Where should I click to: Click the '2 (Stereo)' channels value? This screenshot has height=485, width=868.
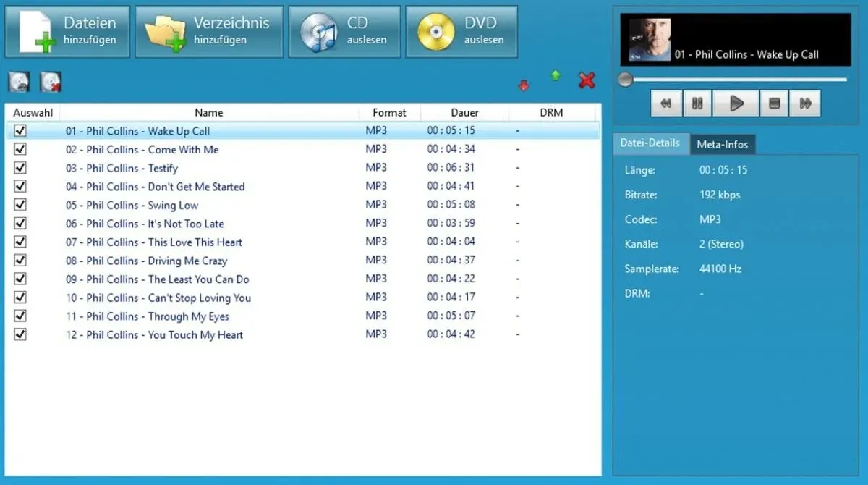[x=721, y=244]
